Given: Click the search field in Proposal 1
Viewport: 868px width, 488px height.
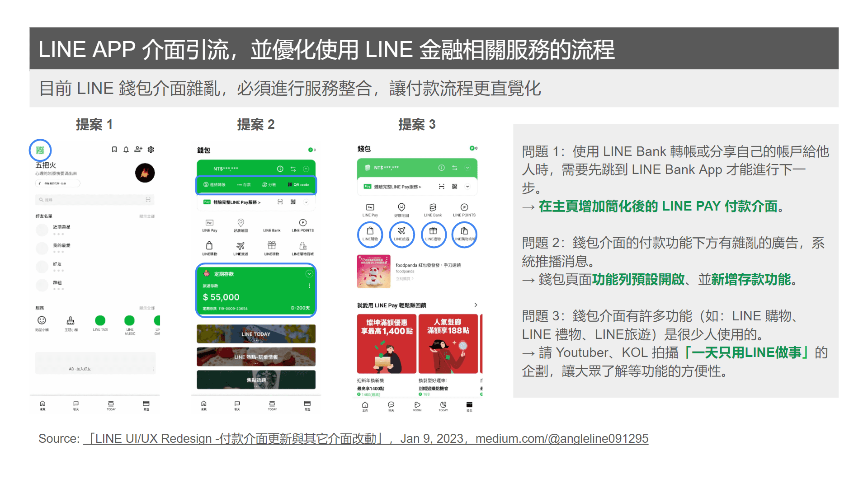Looking at the screenshot, I should (x=95, y=200).
